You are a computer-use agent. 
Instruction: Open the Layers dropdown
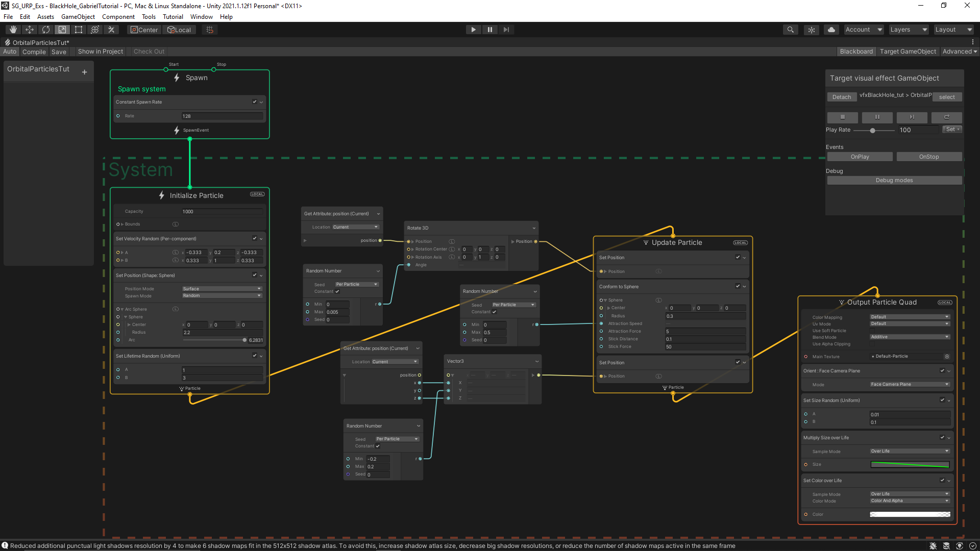click(x=909, y=30)
